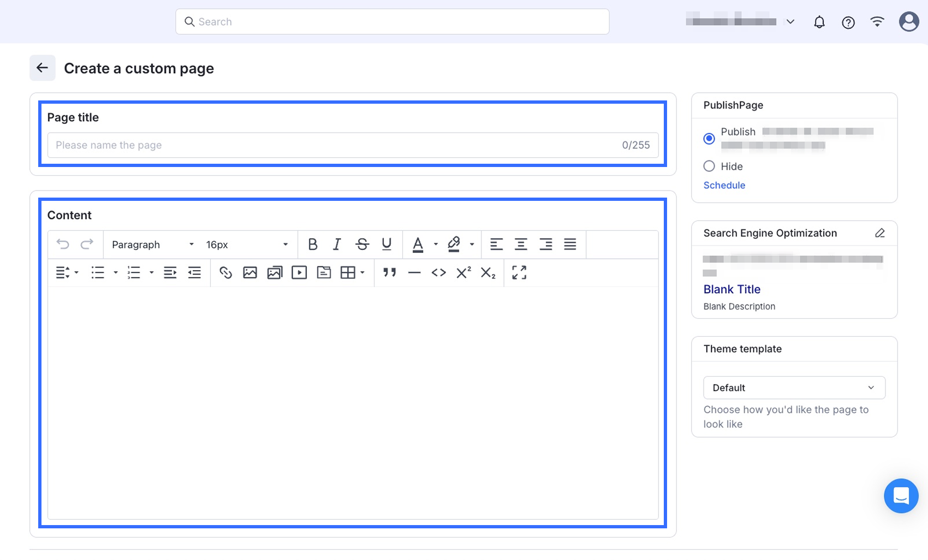Open the table insert dropdown arrow
The width and height of the screenshot is (928, 560).
coord(362,272)
